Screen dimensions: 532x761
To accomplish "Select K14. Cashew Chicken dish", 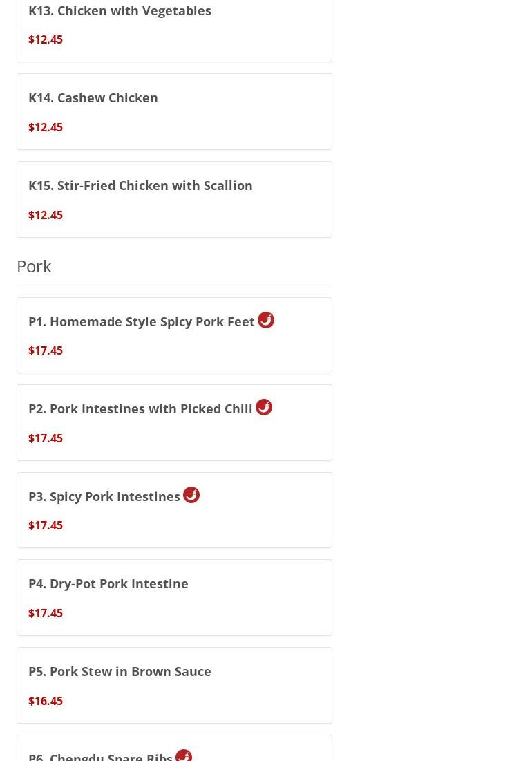I will 93,97.
